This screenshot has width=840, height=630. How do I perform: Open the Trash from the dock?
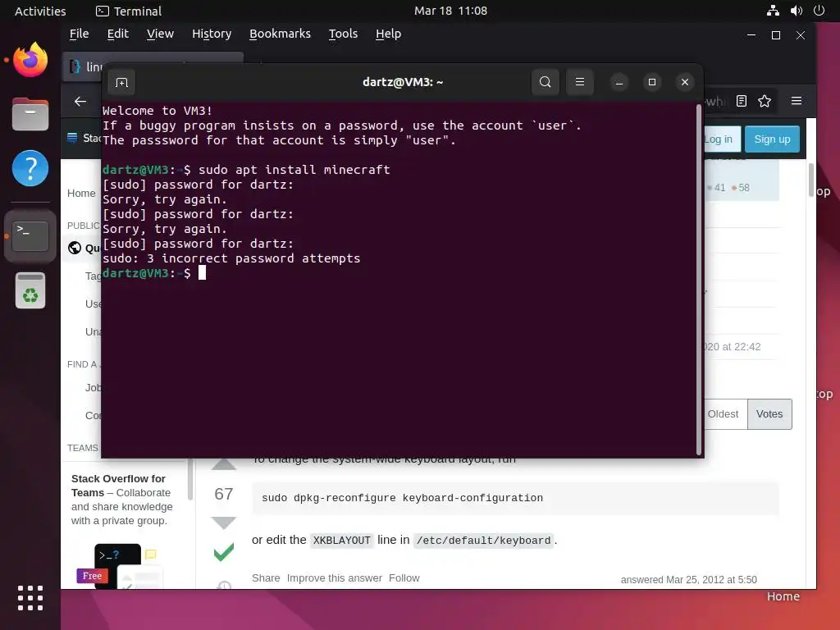[x=30, y=290]
